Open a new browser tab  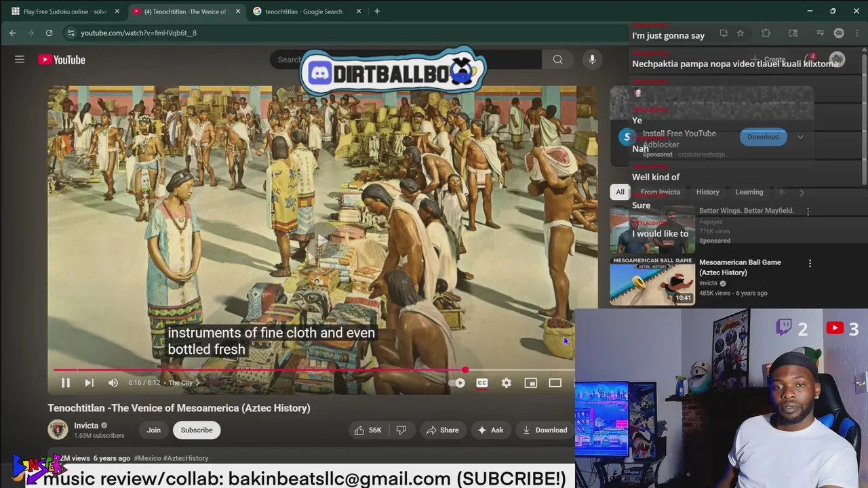click(377, 12)
